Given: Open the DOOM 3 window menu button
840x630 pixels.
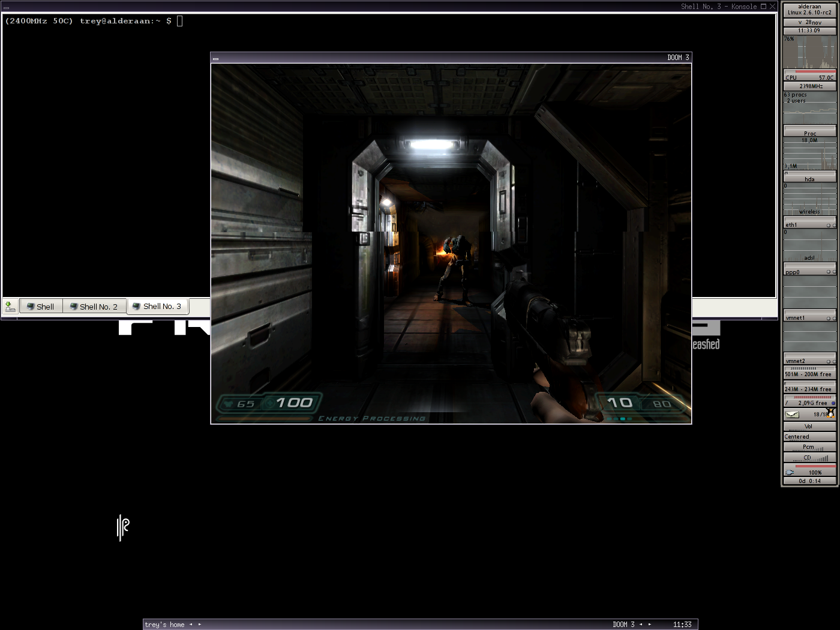Looking at the screenshot, I should pyautogui.click(x=215, y=58).
